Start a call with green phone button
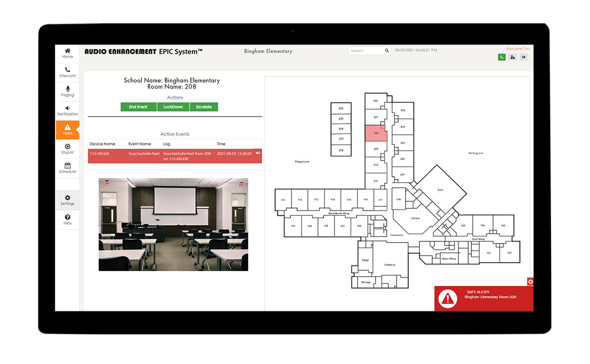This screenshot has height=364, width=590. (501, 57)
